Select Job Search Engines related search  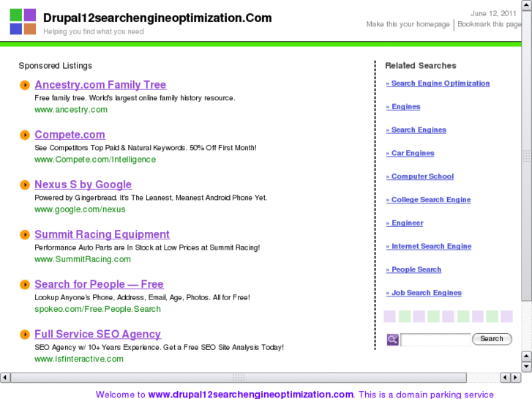click(424, 293)
